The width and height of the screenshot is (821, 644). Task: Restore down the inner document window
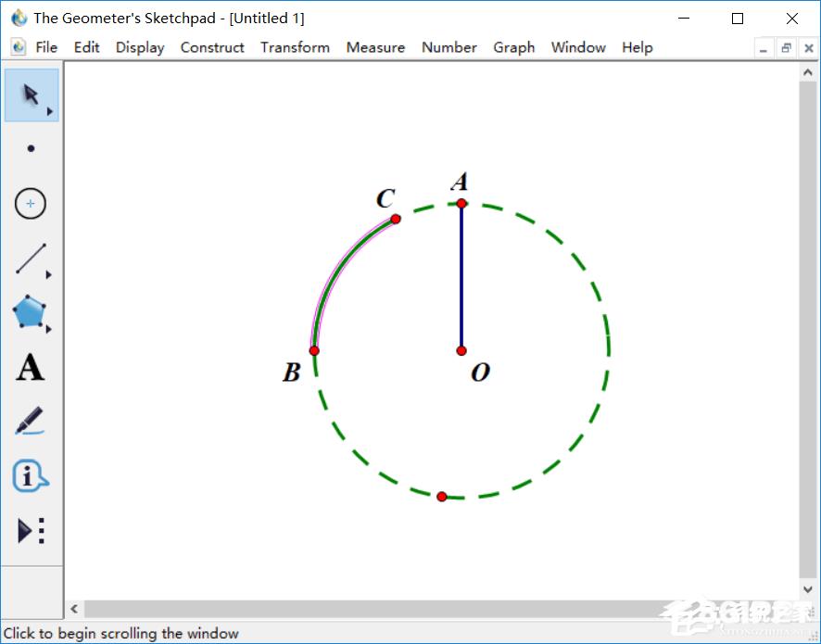(786, 48)
